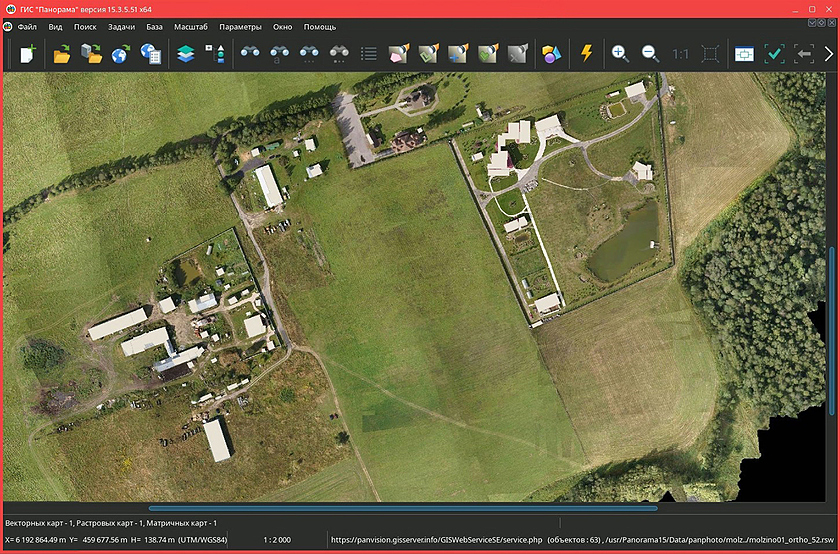Viewport: 840px width, 554px height.
Task: Open the Параметры menu
Action: 240,27
